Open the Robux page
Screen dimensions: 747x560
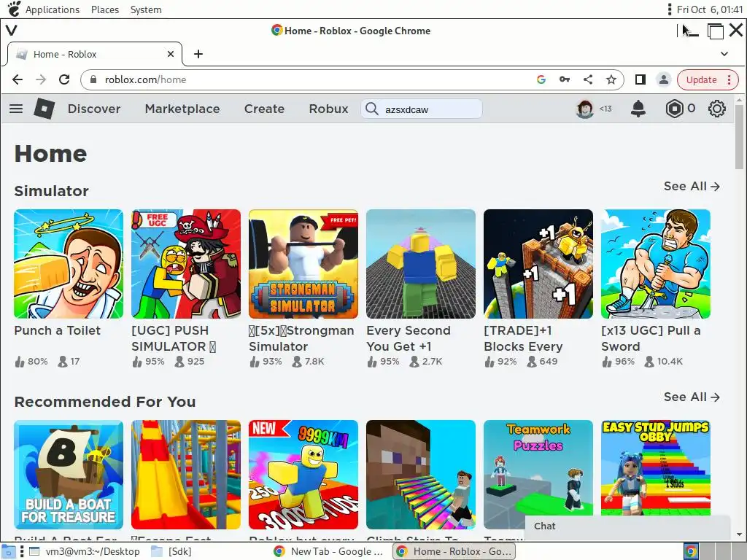[x=328, y=109]
